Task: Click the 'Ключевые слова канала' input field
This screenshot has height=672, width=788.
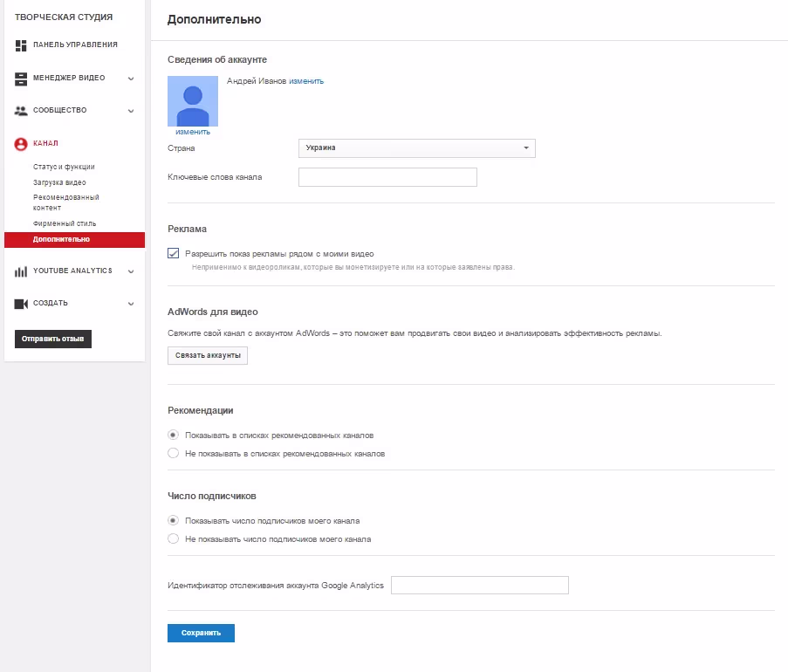Action: (387, 177)
